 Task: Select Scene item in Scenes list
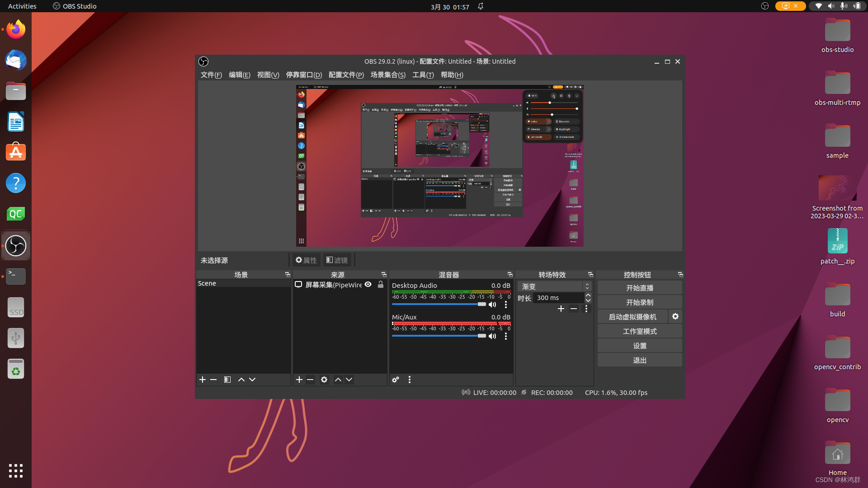pos(243,283)
